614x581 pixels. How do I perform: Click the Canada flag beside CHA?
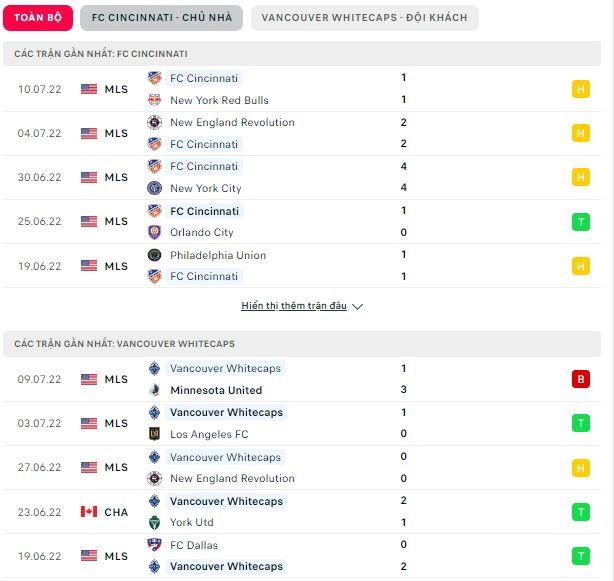pos(89,512)
